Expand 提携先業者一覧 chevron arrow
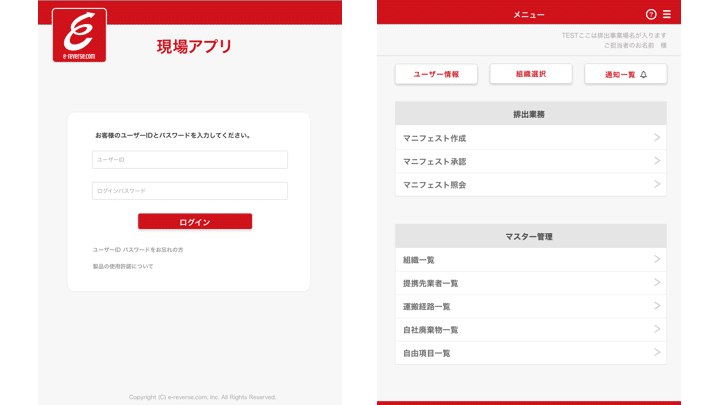The image size is (720, 405). [657, 283]
